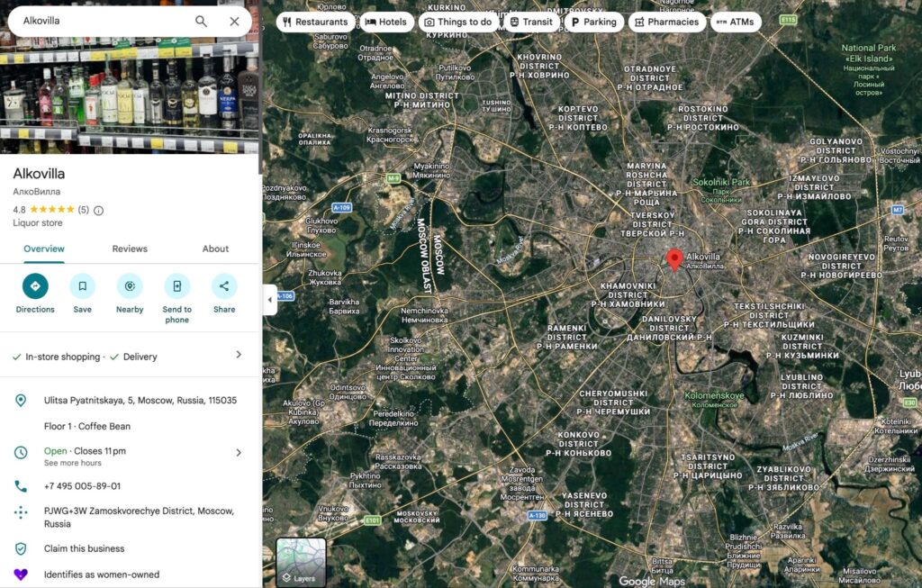Copy address Ulitsa Pyatnitskaya, 5
Screen dimensions: 922x588
click(x=140, y=401)
